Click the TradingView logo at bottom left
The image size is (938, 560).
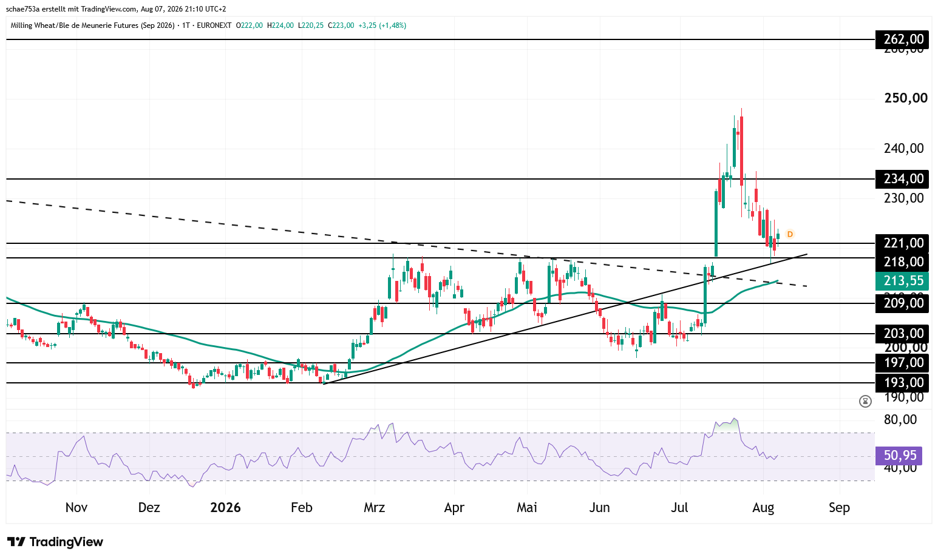click(x=55, y=542)
